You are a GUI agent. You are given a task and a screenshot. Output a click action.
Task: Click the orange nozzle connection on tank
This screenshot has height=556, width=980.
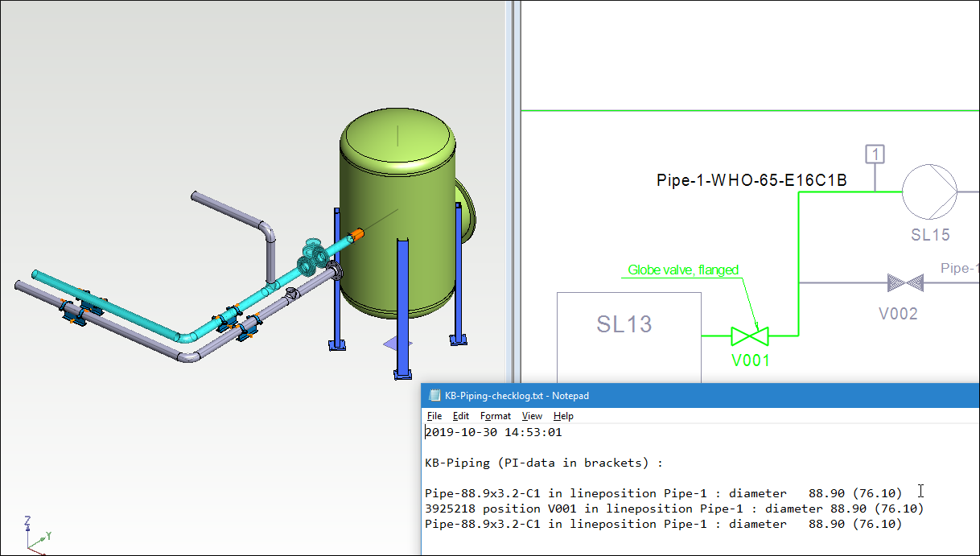(x=356, y=235)
